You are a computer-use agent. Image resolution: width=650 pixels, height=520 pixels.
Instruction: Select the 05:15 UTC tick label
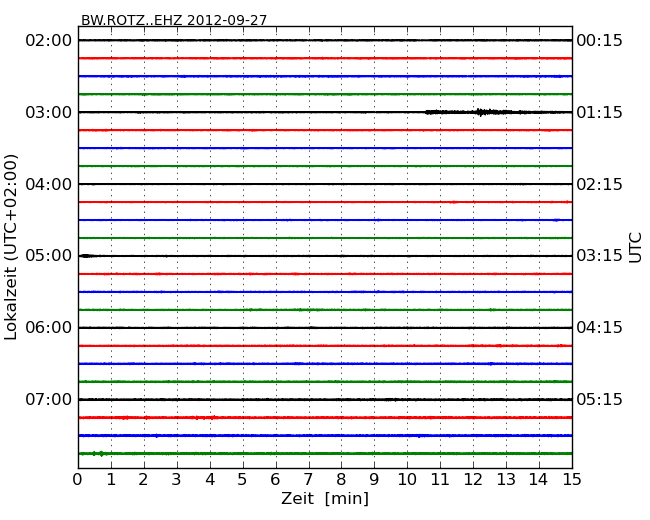point(599,399)
